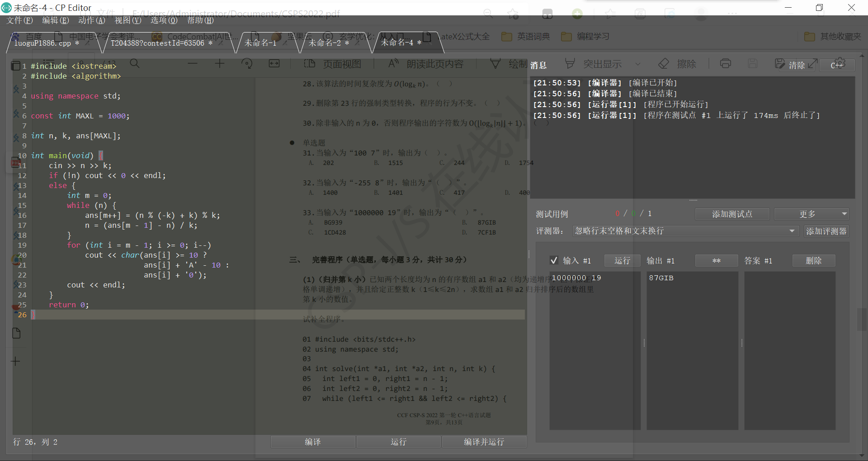
Task: Expand the 突出显示 chevron in the PDF toolbar
Action: click(638, 64)
